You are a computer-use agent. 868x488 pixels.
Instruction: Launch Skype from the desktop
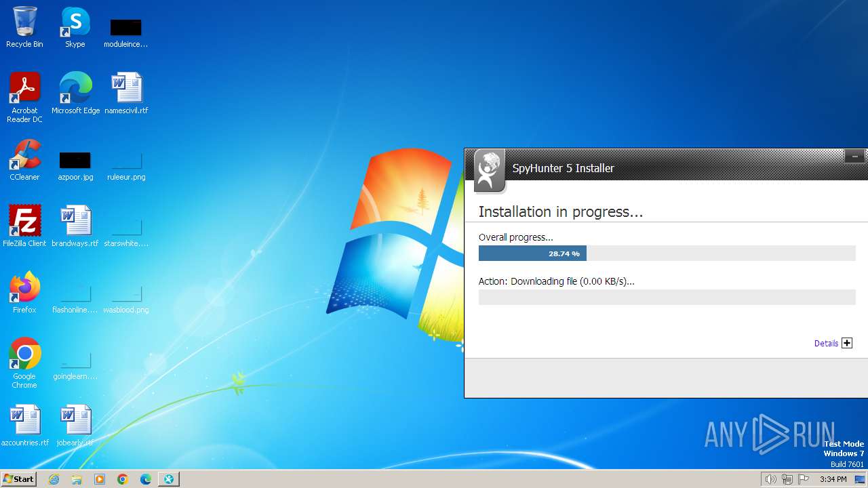coord(75,27)
